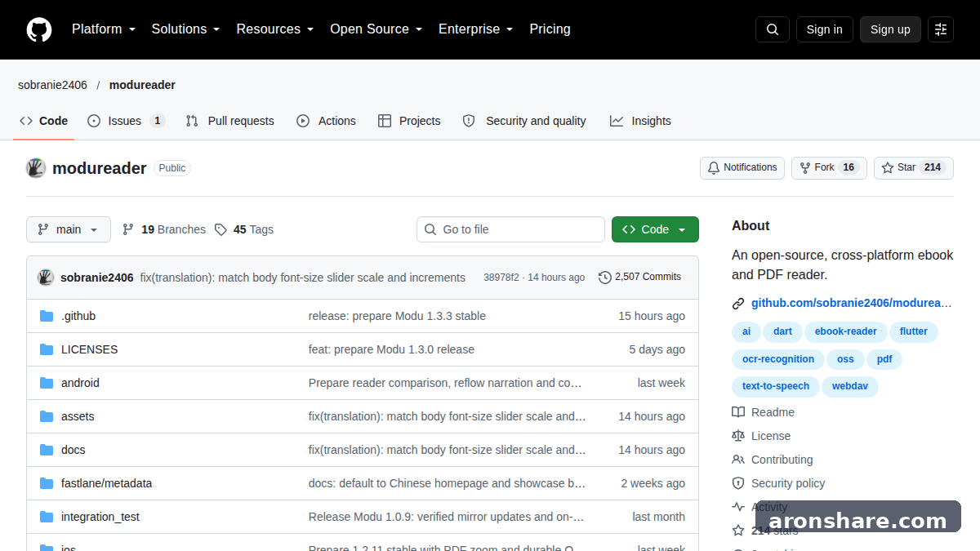980x551 pixels.
Task: Expand the Resources menu
Action: (x=275, y=29)
